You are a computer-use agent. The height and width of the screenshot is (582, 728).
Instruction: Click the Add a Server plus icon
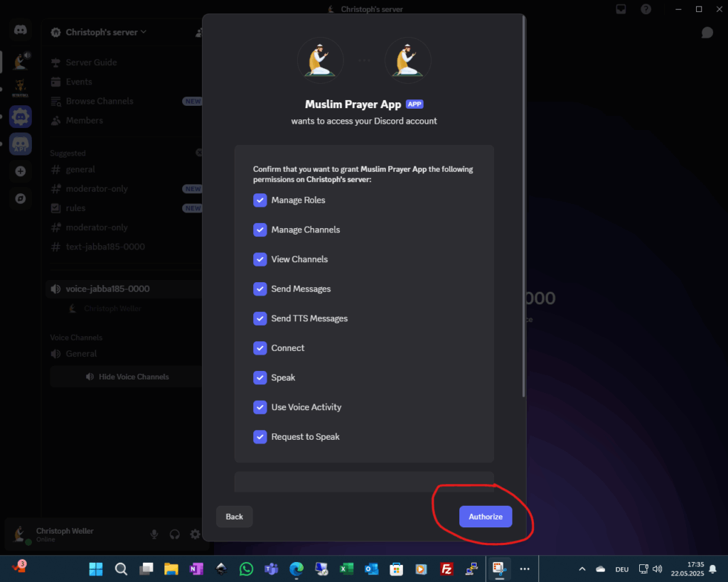[21, 171]
